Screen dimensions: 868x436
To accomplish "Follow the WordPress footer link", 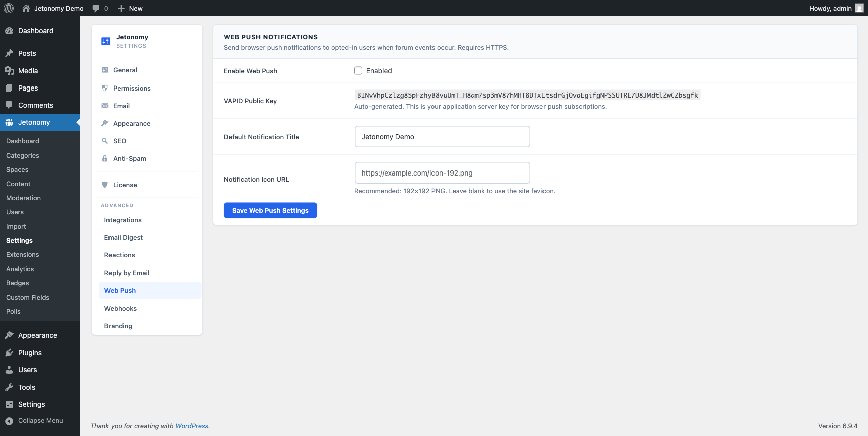I will pos(192,426).
